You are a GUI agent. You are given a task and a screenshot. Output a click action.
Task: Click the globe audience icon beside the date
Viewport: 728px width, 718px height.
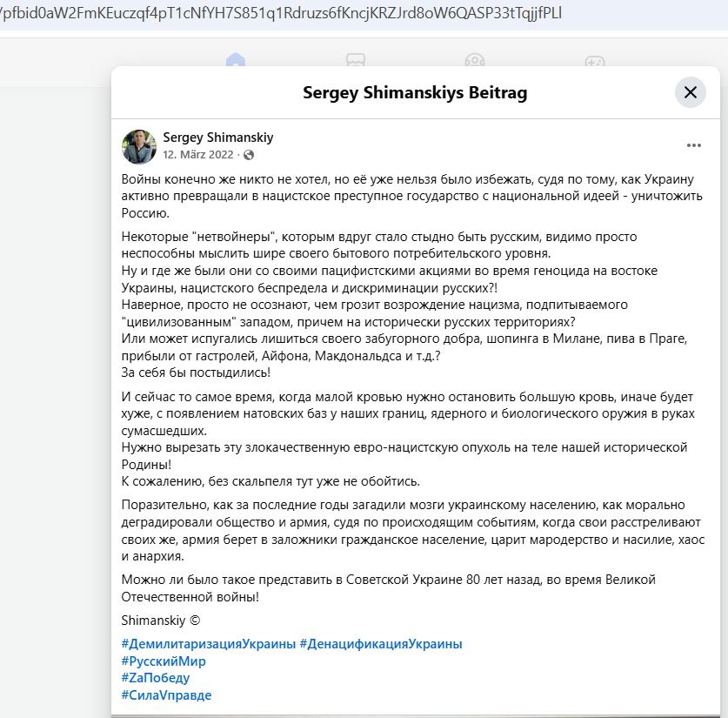(250, 154)
